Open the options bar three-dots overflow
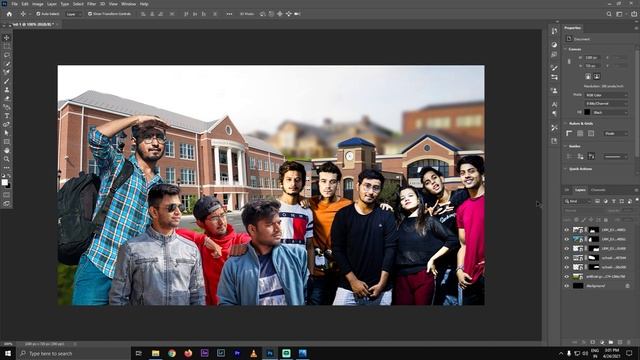 point(229,14)
